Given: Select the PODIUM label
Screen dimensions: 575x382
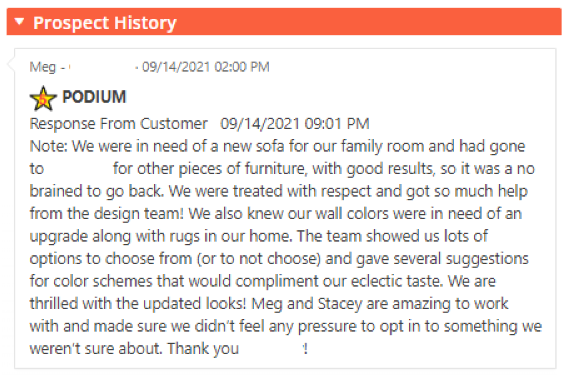Looking at the screenshot, I should click(x=94, y=97).
